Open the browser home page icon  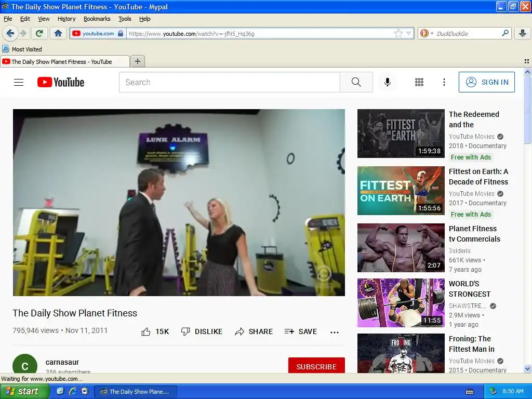point(58,33)
